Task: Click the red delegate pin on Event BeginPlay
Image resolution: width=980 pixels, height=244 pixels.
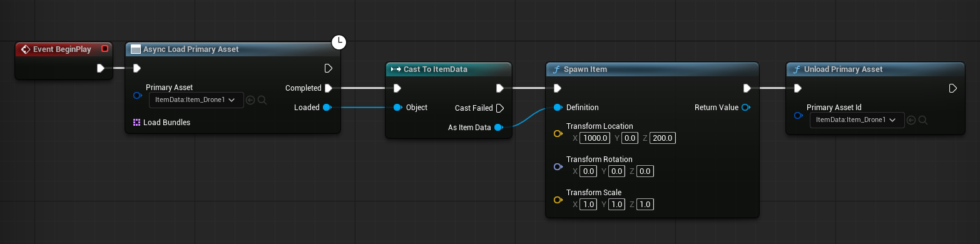Action: click(105, 49)
